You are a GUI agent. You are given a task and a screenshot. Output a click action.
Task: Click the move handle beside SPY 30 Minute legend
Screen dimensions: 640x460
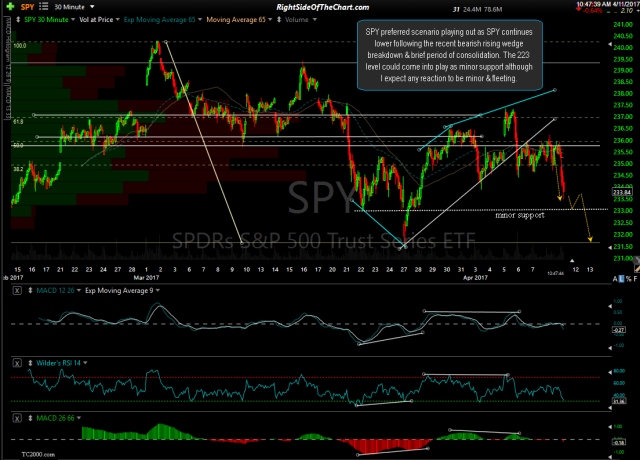click(18, 20)
